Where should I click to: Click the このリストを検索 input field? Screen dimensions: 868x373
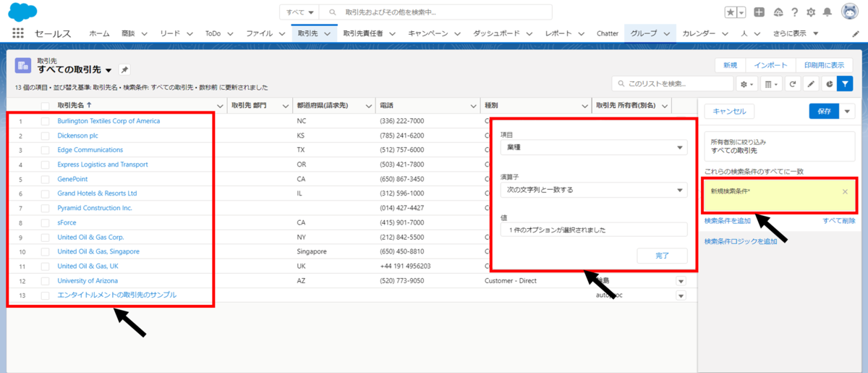(673, 84)
